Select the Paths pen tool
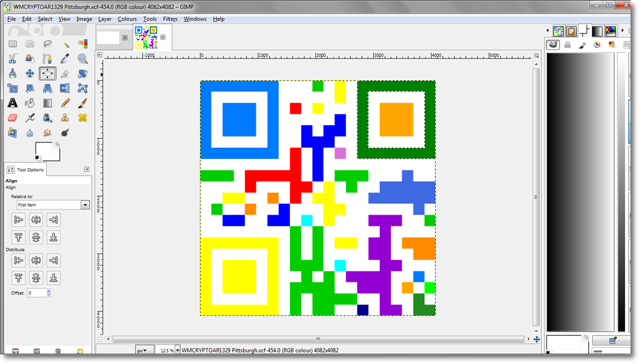Image resolution: width=640 pixels, height=364 pixels. [47, 59]
